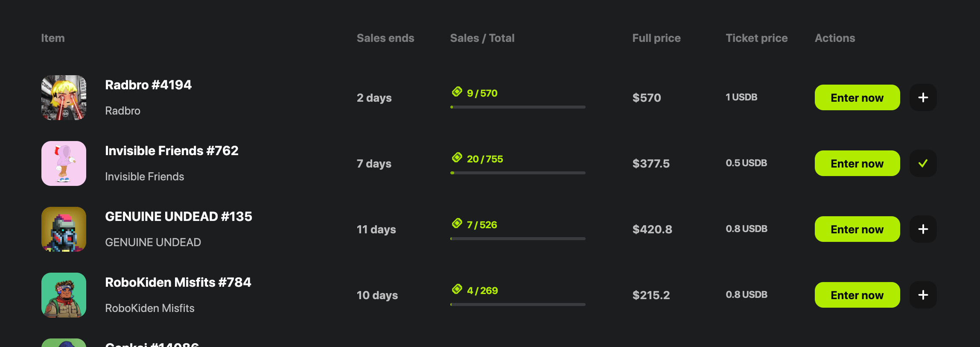Screen dimensions: 980x347
Task: Open the Invisible Friends #762 thumbnail
Action: coord(64,163)
